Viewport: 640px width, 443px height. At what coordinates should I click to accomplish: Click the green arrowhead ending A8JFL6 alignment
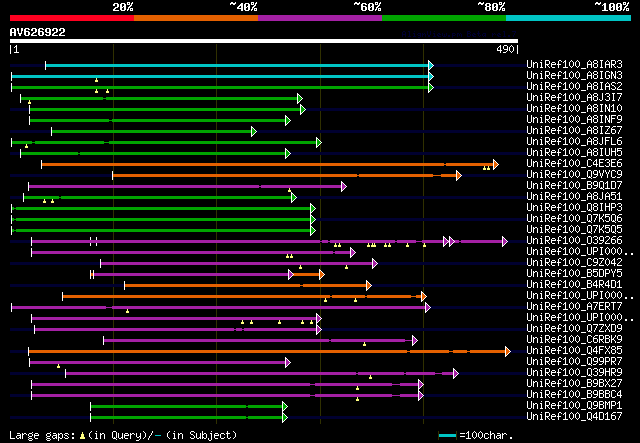pyautogui.click(x=319, y=142)
